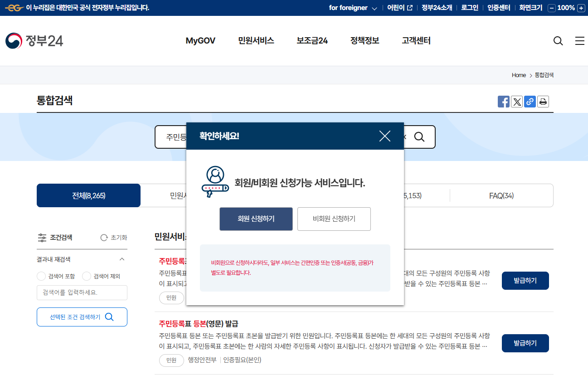Image resolution: width=588 pixels, height=375 pixels.
Task: Decrease screen size with minus icon
Action: tap(552, 8)
